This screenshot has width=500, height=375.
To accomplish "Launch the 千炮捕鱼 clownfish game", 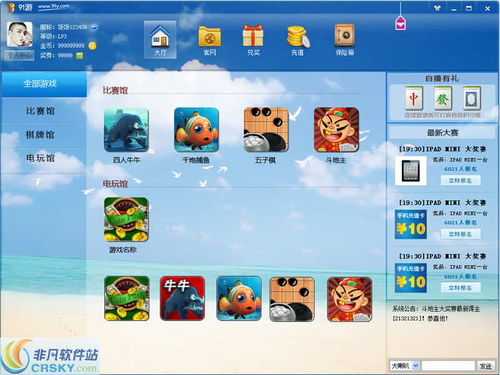I will point(196,130).
